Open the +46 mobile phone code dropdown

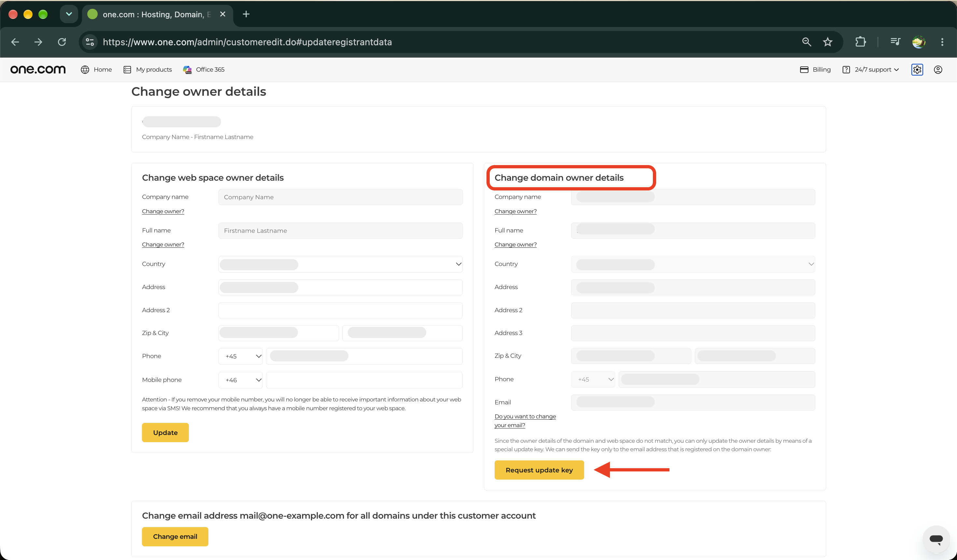(241, 380)
